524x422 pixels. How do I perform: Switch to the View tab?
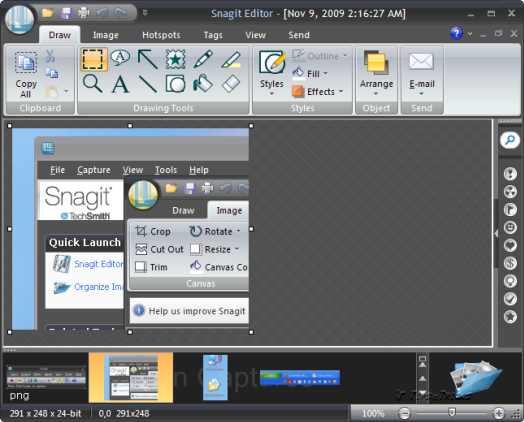pos(255,35)
